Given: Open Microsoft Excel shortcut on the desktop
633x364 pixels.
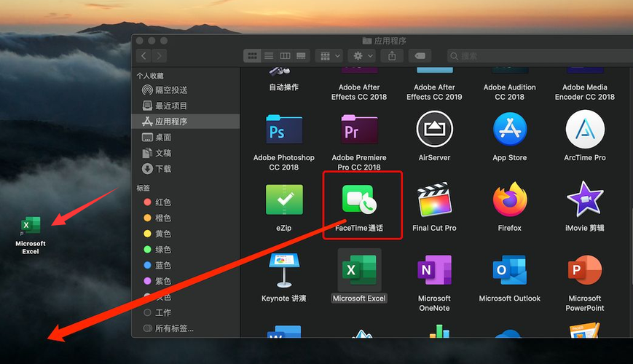Looking at the screenshot, I should click(x=31, y=227).
